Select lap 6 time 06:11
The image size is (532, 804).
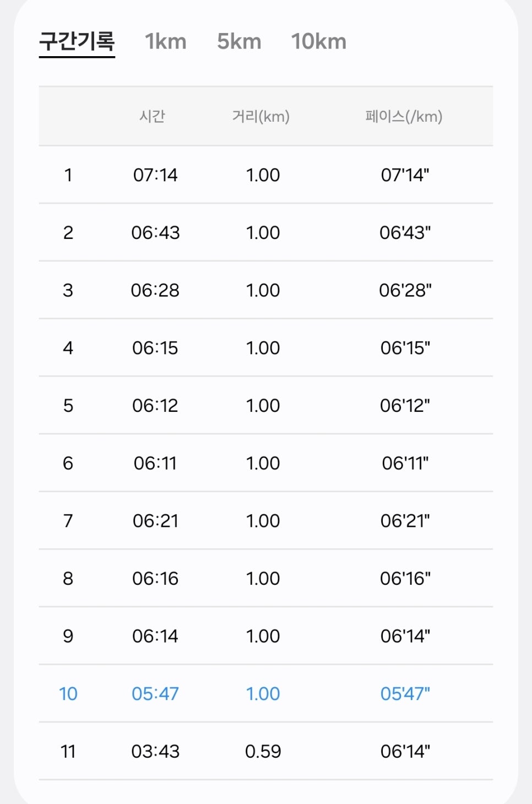click(x=155, y=463)
